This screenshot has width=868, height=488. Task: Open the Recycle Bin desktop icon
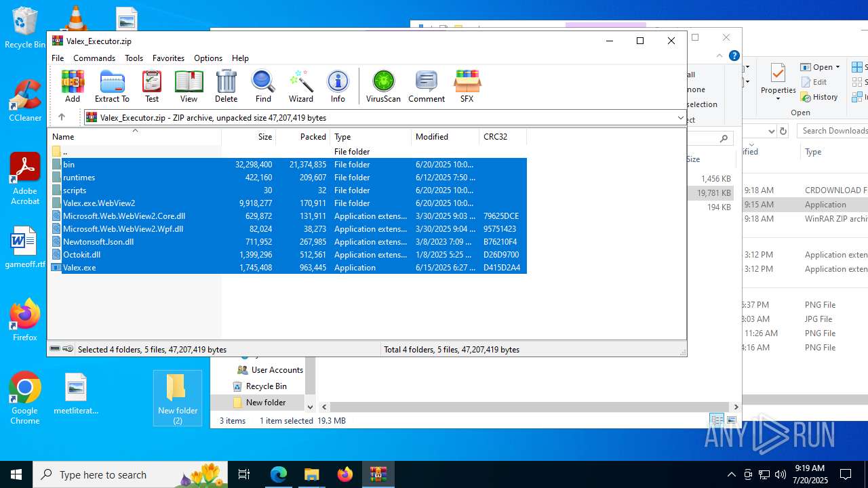click(x=25, y=28)
